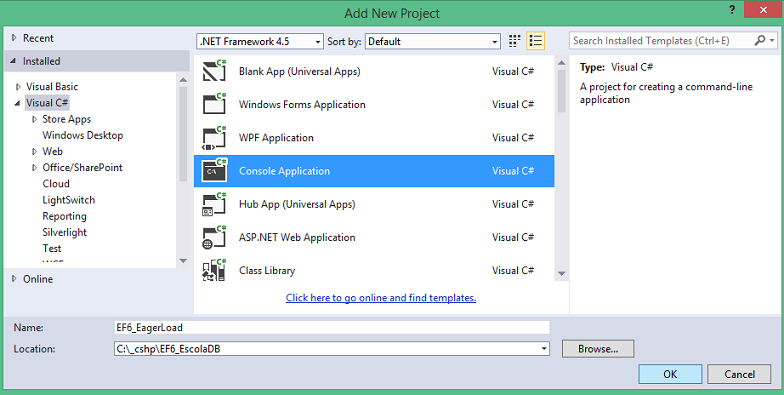Select the Blank App template icon
The image size is (784, 395).
[214, 71]
